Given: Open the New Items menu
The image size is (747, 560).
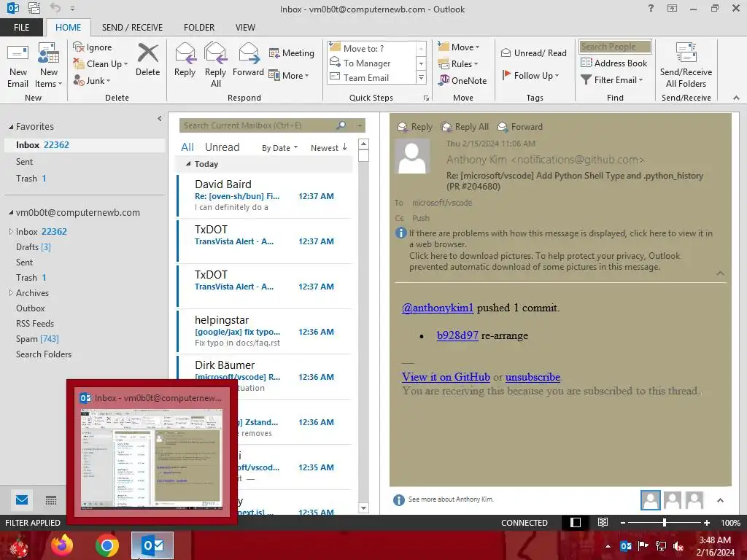Looking at the screenshot, I should [49, 66].
